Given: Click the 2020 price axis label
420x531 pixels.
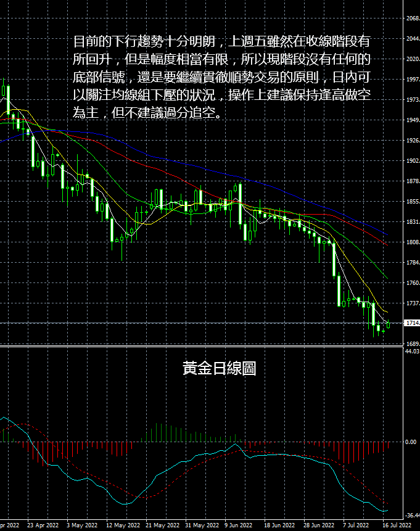Looking at the screenshot, I should pyautogui.click(x=413, y=59).
